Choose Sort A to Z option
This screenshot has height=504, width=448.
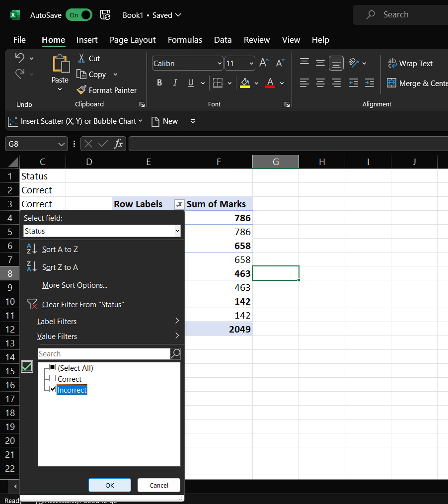60,249
